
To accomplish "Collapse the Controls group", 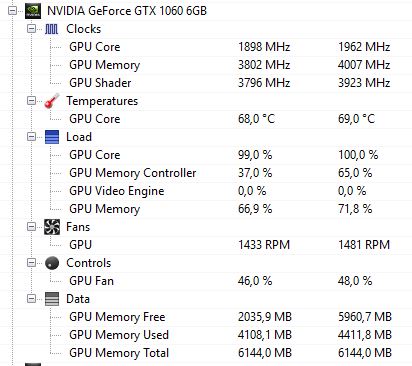I will [x=31, y=263].
